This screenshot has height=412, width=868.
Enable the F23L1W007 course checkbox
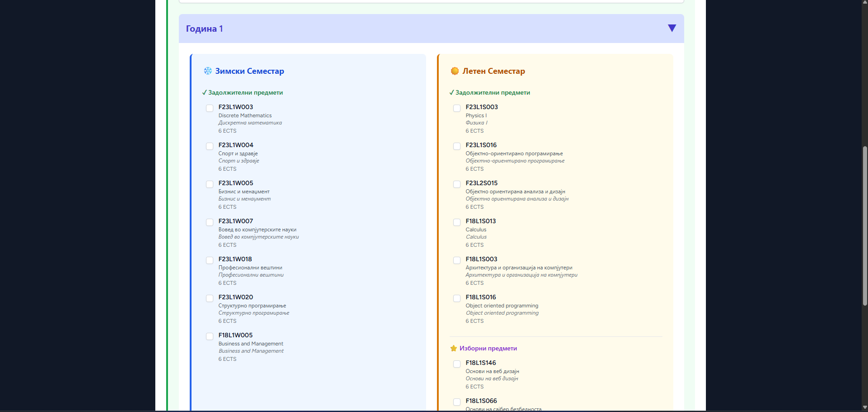tap(210, 222)
